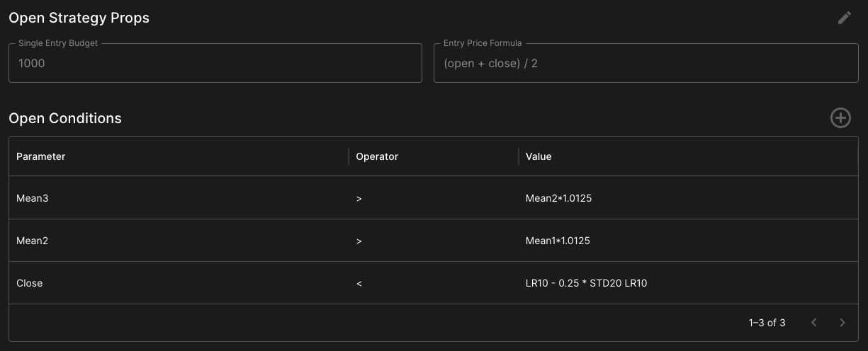
Task: Click the pencil edit icon for strategy props
Action: tap(844, 18)
